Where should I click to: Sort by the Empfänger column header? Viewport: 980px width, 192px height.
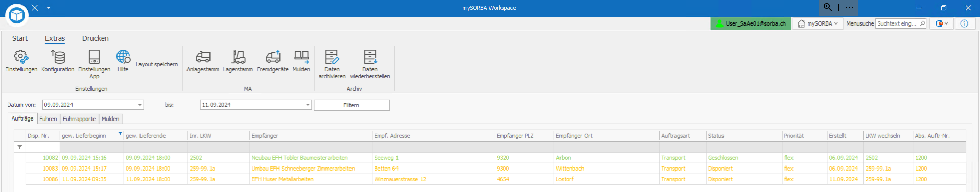311,136
